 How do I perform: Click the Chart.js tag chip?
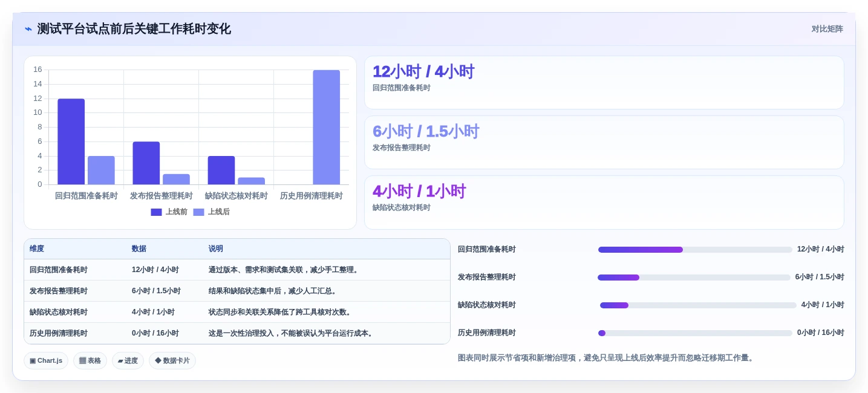(46, 360)
